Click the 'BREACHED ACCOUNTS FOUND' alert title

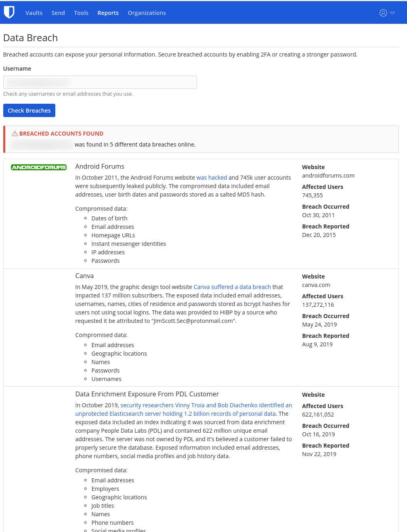(61, 134)
